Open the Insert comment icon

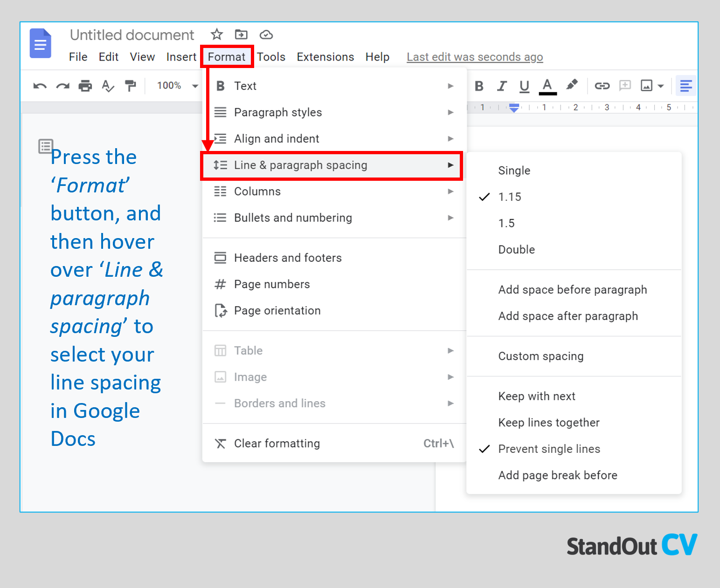[625, 86]
